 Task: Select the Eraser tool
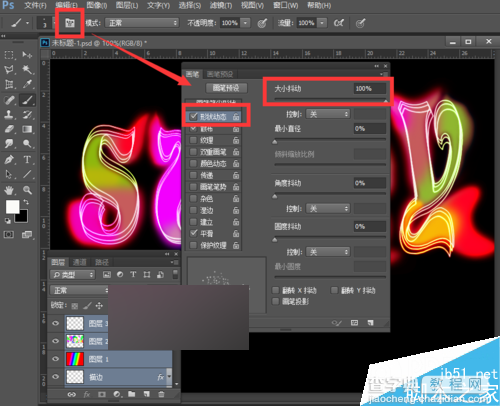point(9,129)
